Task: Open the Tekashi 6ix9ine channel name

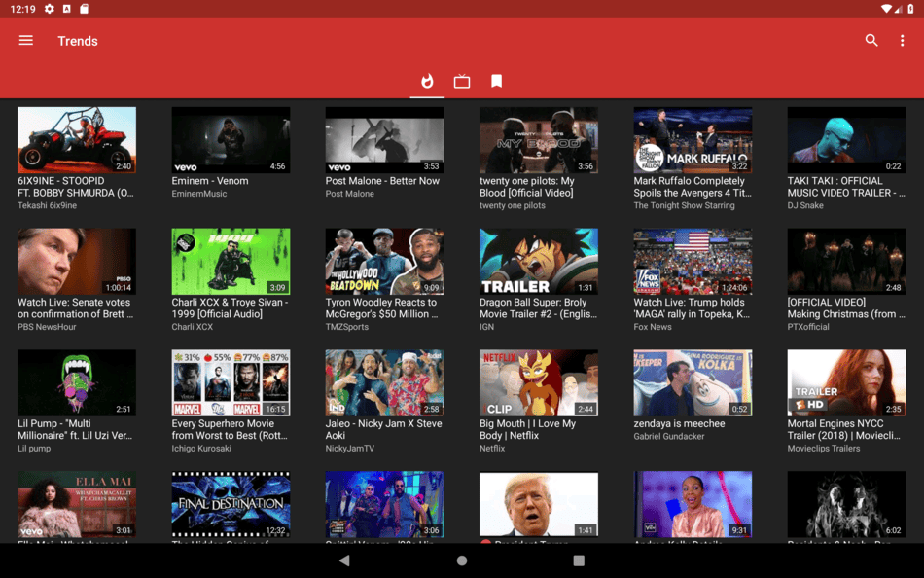Action: (47, 205)
